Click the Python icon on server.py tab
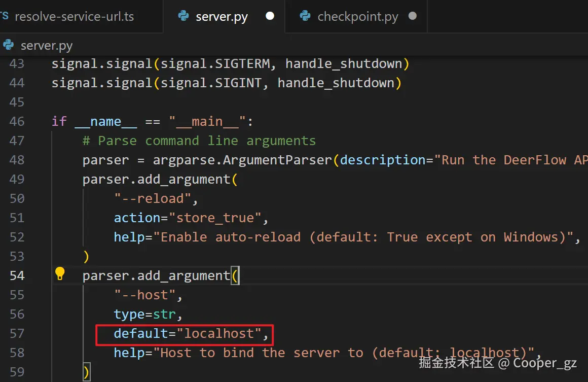 coord(183,16)
